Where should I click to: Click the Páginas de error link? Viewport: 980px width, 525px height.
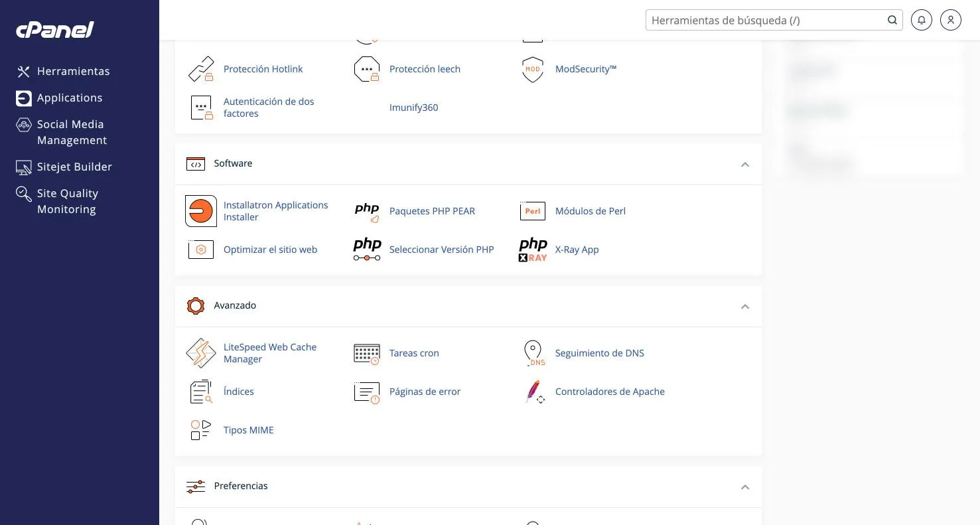(x=425, y=392)
